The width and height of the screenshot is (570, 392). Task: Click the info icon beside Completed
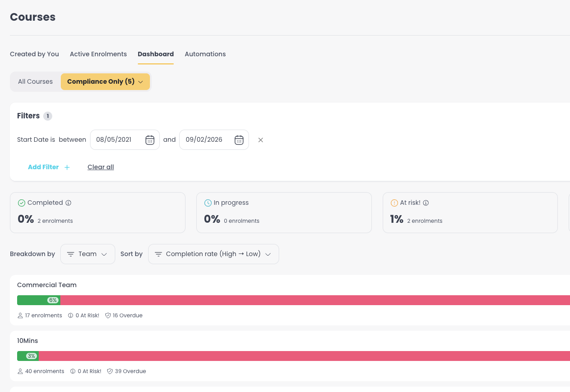tap(68, 203)
